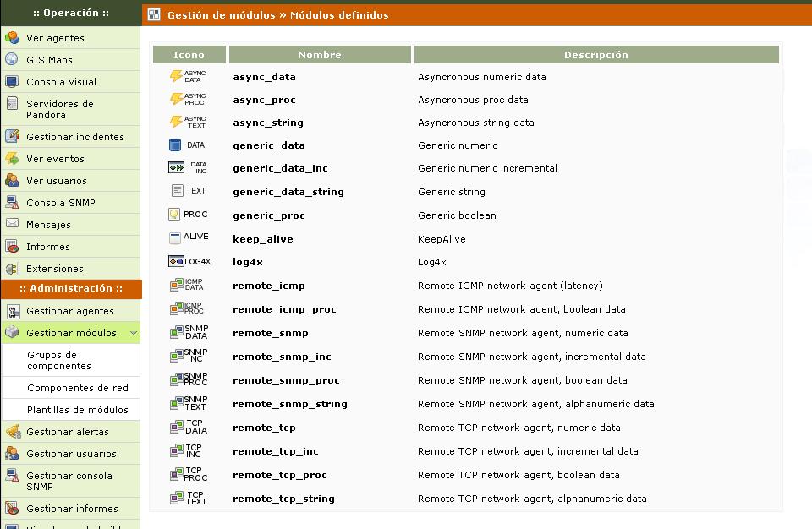Select Plantillas de módulos submenu item
The width and height of the screenshot is (812, 529).
[x=78, y=410]
